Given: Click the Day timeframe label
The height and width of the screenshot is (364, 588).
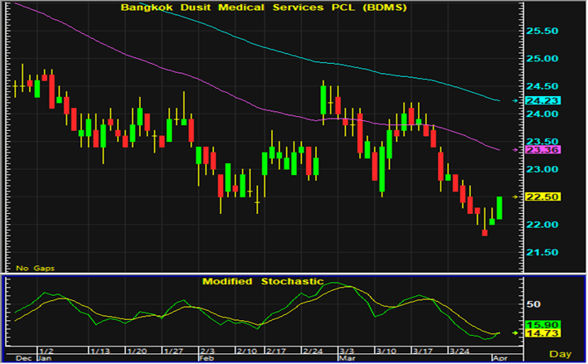Looking at the screenshot, I should point(560,354).
